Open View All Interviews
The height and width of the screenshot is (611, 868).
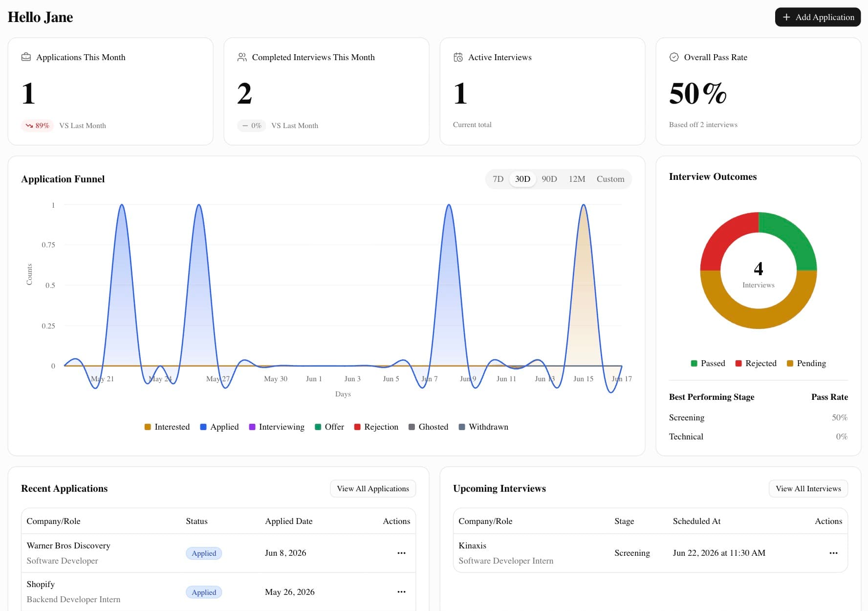(808, 489)
